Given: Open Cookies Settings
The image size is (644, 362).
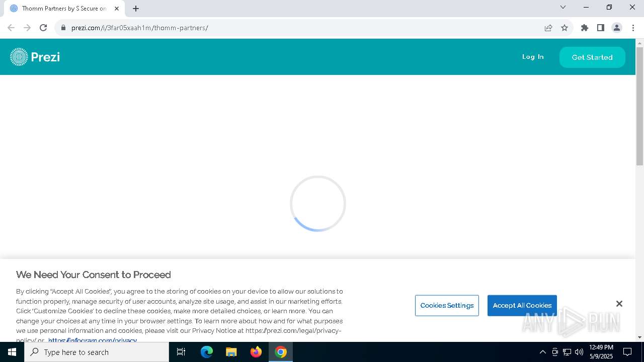Looking at the screenshot, I should tap(447, 305).
